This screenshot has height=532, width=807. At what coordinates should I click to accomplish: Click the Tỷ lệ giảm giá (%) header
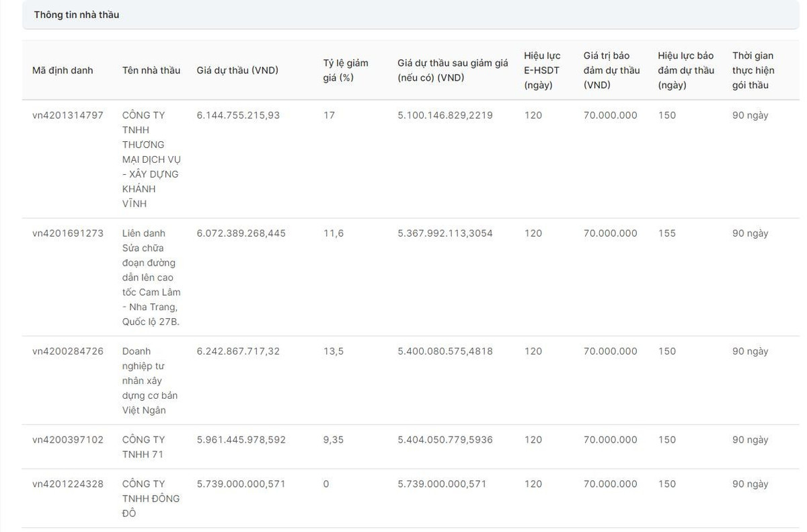346,71
